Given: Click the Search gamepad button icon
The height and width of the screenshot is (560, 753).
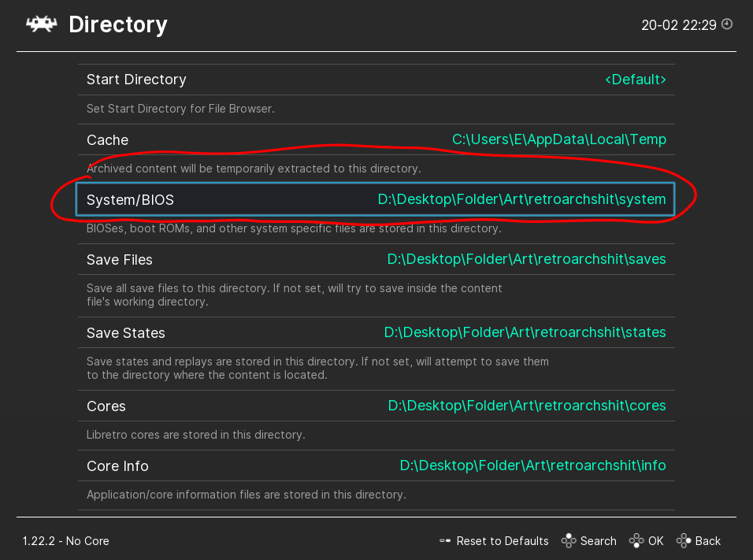Looking at the screenshot, I should (x=569, y=541).
